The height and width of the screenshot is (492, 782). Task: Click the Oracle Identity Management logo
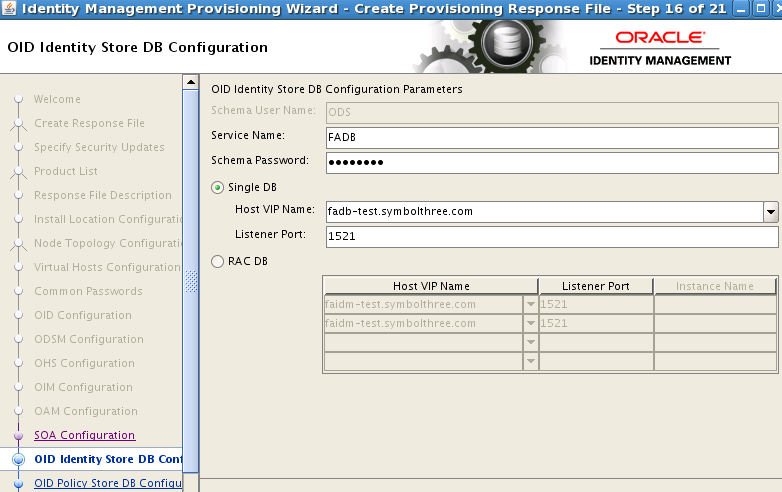pyautogui.click(x=660, y=47)
